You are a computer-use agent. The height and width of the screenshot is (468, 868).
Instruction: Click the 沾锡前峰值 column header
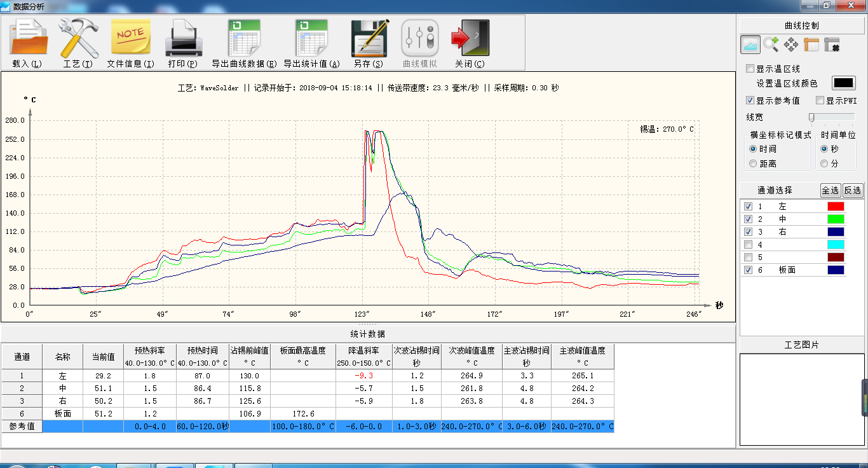tap(250, 357)
